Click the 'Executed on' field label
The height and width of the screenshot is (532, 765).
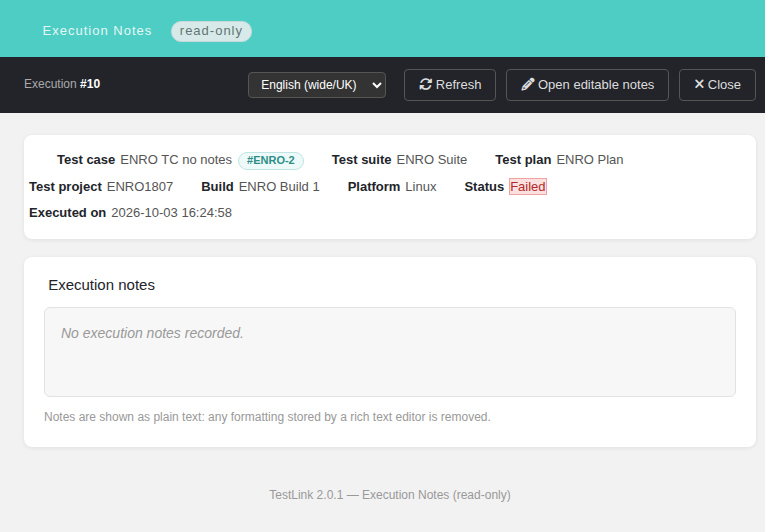click(67, 213)
